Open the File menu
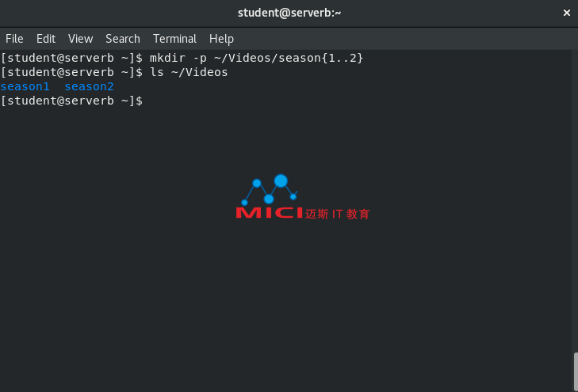 pos(14,39)
